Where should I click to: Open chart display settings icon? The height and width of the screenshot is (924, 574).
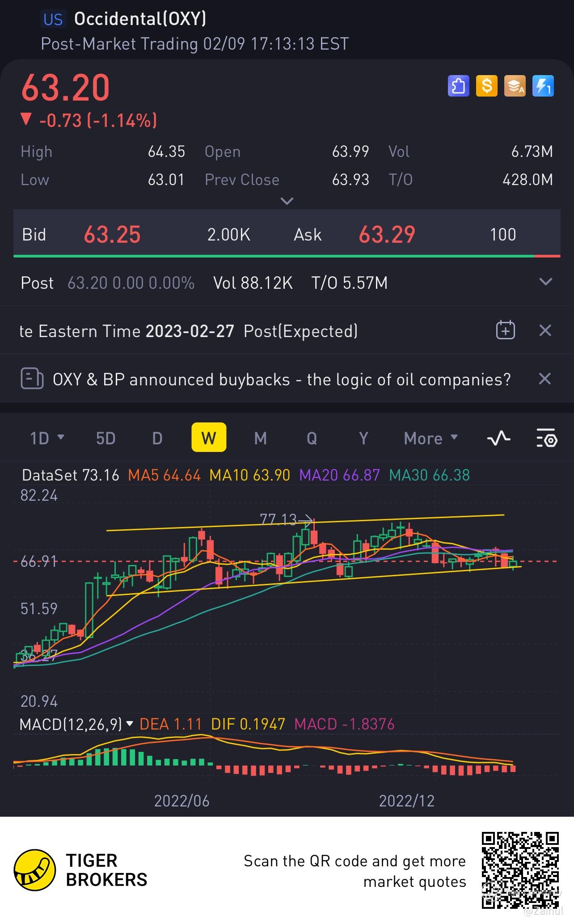point(546,438)
